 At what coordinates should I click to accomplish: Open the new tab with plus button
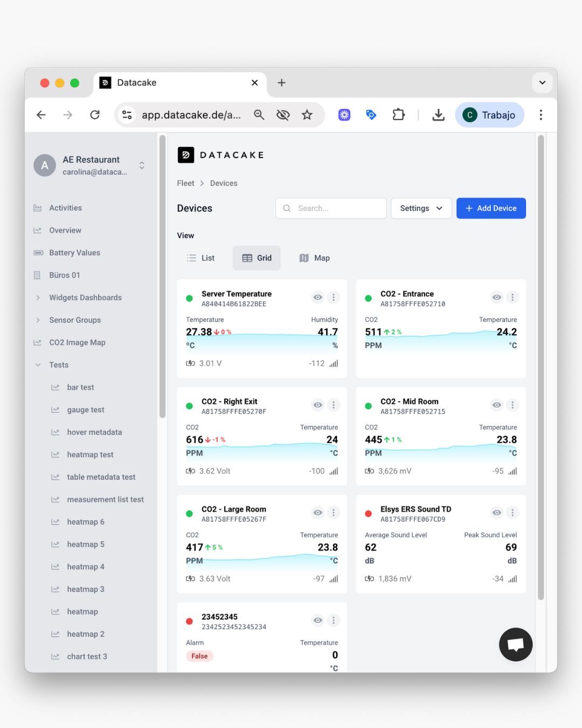tap(281, 83)
